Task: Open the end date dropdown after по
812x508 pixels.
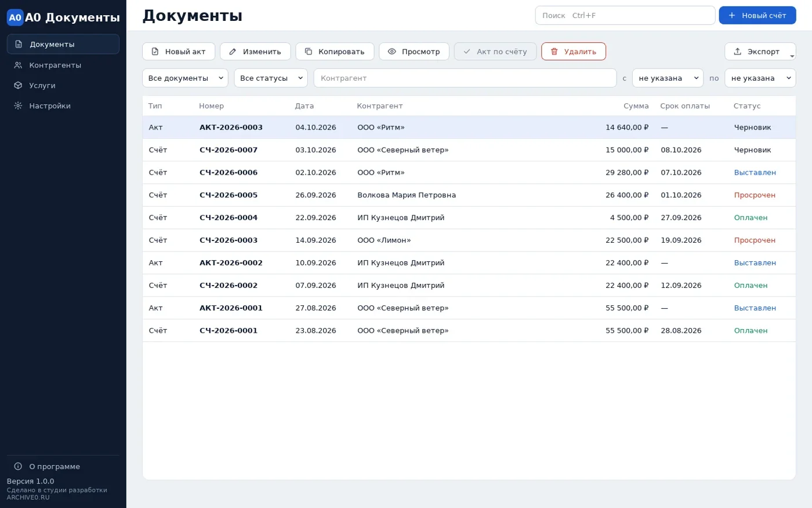Action: 760,78
